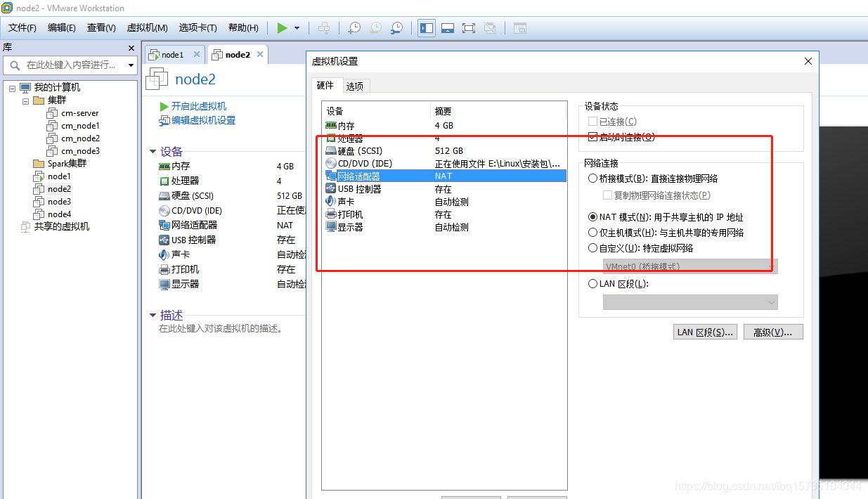Screen dimensions: 868x499
Task: Click the take snapshot clock icon
Action: [x=354, y=28]
